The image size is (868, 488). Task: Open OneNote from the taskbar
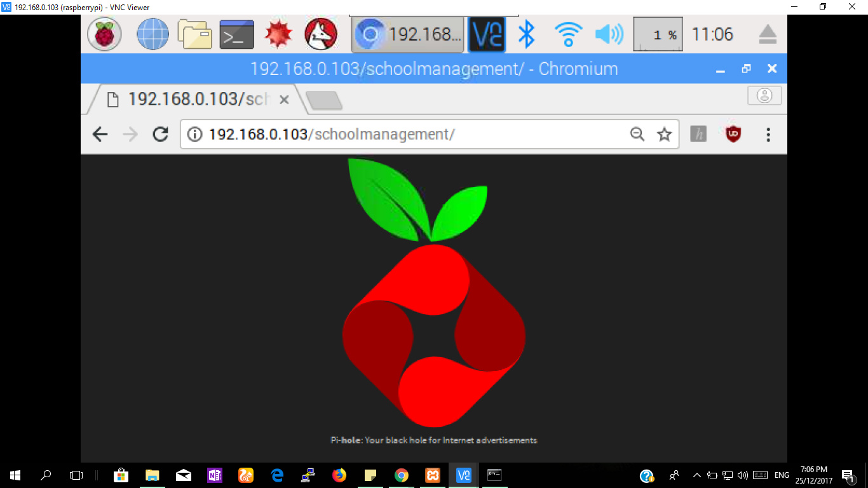(215, 475)
